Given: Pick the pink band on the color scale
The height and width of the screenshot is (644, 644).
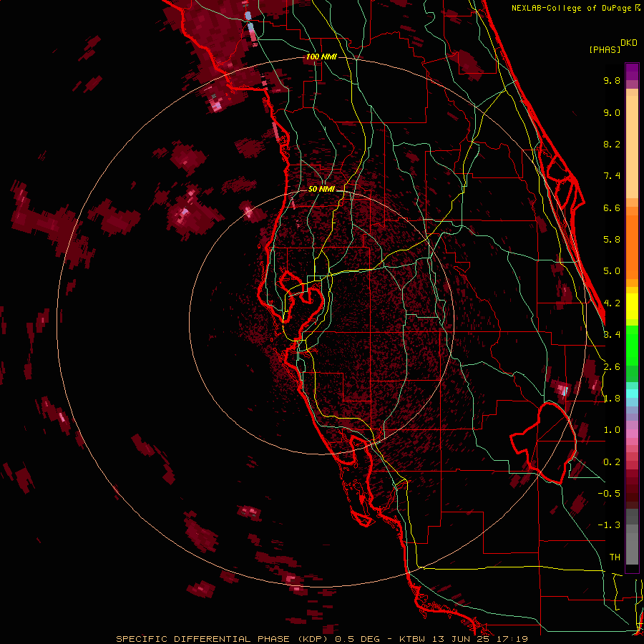Looking at the screenshot, I should (x=632, y=434).
